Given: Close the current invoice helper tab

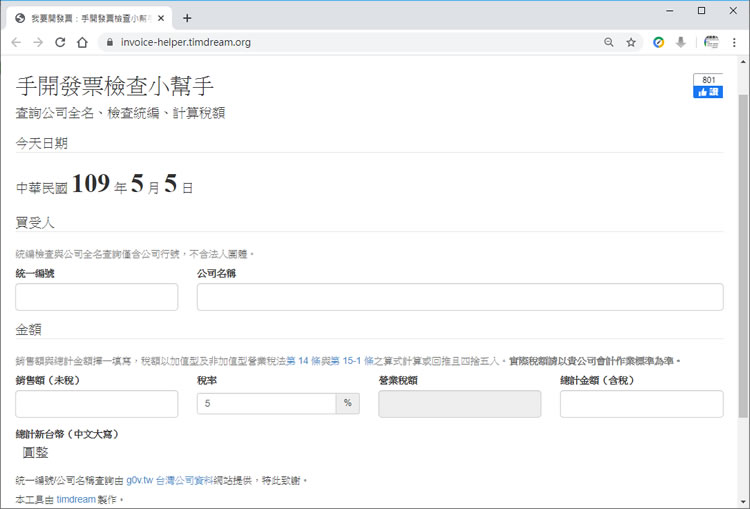Looking at the screenshot, I should tap(161, 18).
